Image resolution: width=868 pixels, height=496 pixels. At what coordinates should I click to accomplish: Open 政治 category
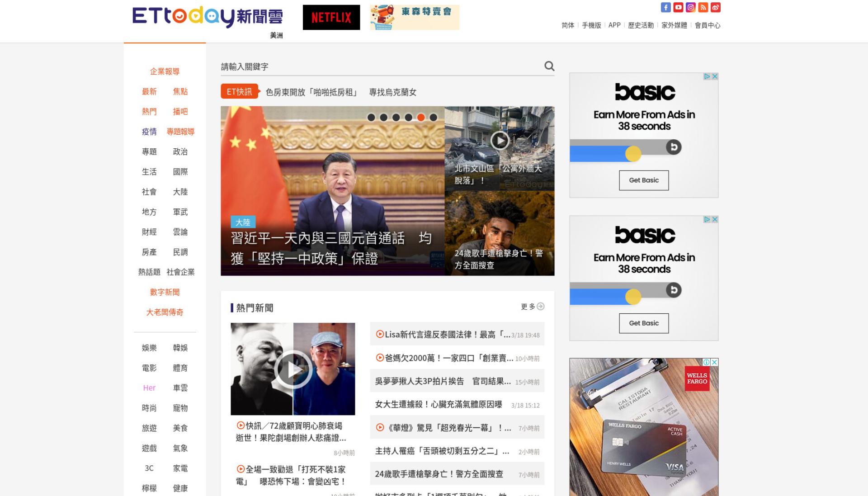(x=180, y=152)
